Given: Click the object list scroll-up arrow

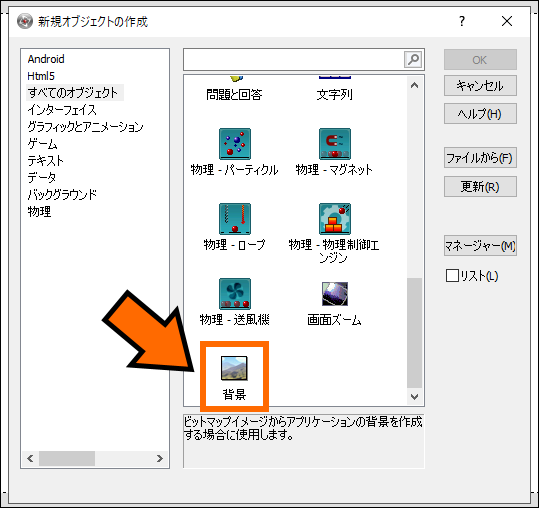Looking at the screenshot, I should (415, 85).
